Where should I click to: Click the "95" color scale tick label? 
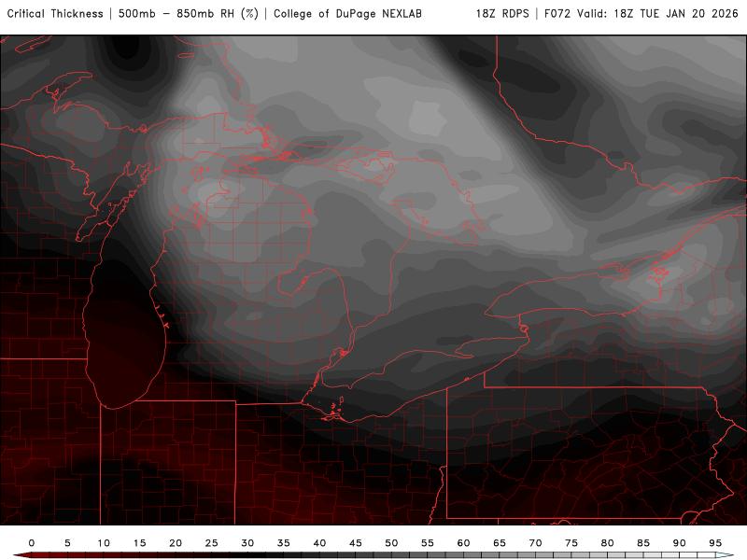click(715, 543)
